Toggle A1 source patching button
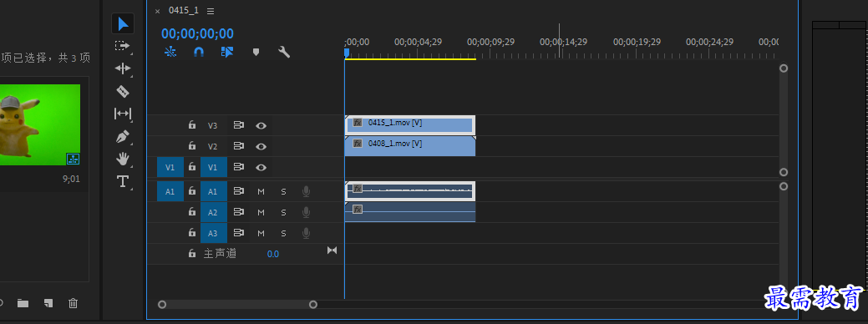The image size is (868, 324). coord(170,191)
